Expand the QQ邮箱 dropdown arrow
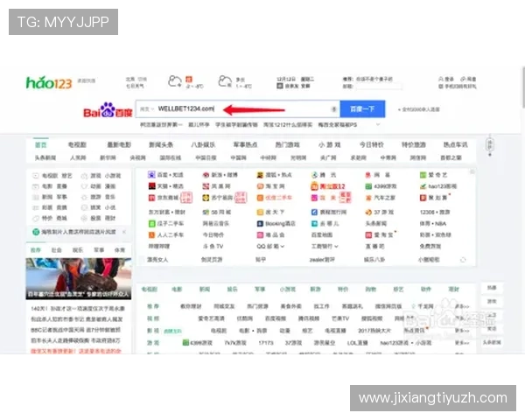Viewport: 525px width, 420px height. point(283,247)
